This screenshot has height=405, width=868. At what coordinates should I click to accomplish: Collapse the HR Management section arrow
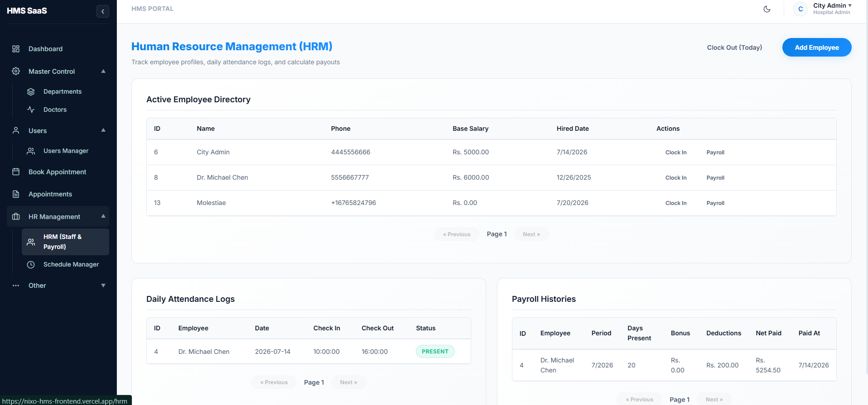point(103,216)
